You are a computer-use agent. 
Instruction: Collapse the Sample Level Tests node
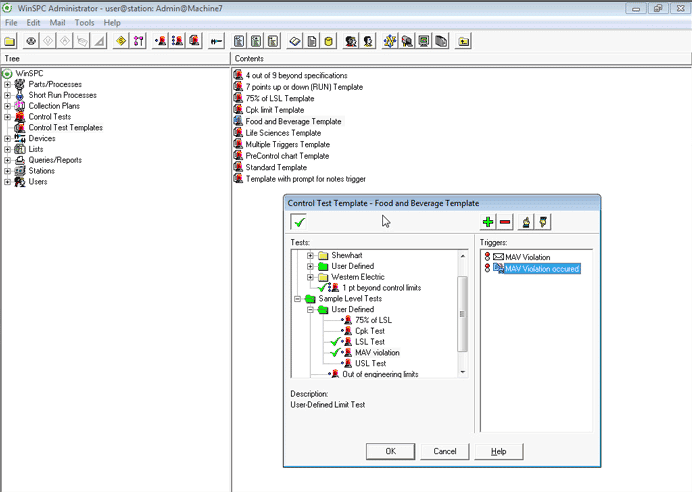[x=297, y=299]
